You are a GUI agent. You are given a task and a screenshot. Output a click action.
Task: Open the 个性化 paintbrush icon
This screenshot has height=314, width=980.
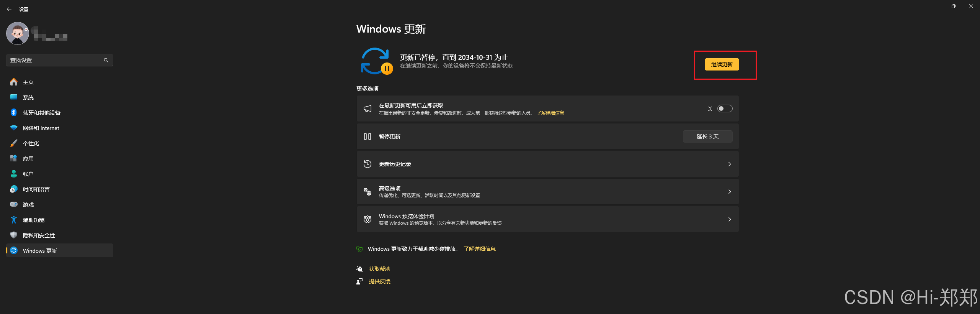[x=14, y=143]
